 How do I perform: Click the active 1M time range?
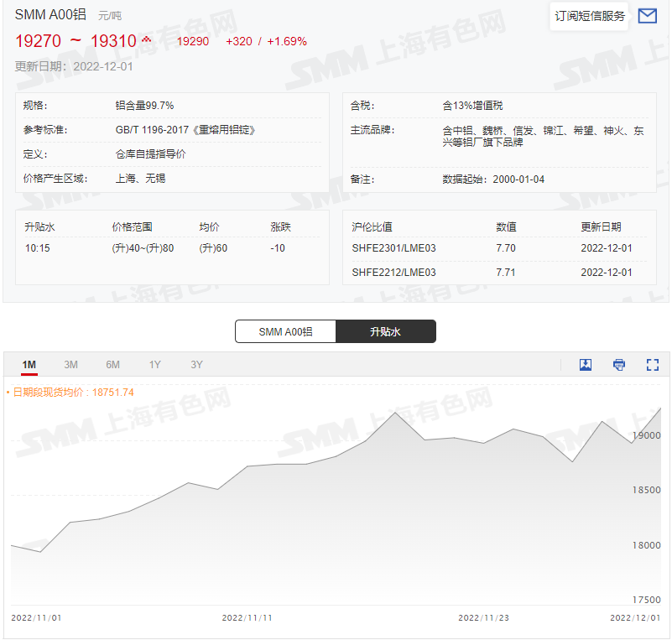pos(29,365)
